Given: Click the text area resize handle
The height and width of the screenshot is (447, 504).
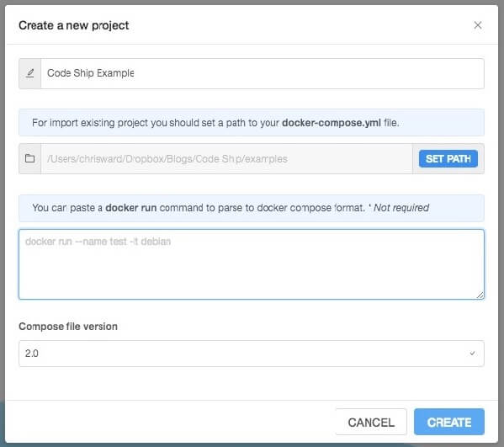Looking at the screenshot, I should (480, 295).
